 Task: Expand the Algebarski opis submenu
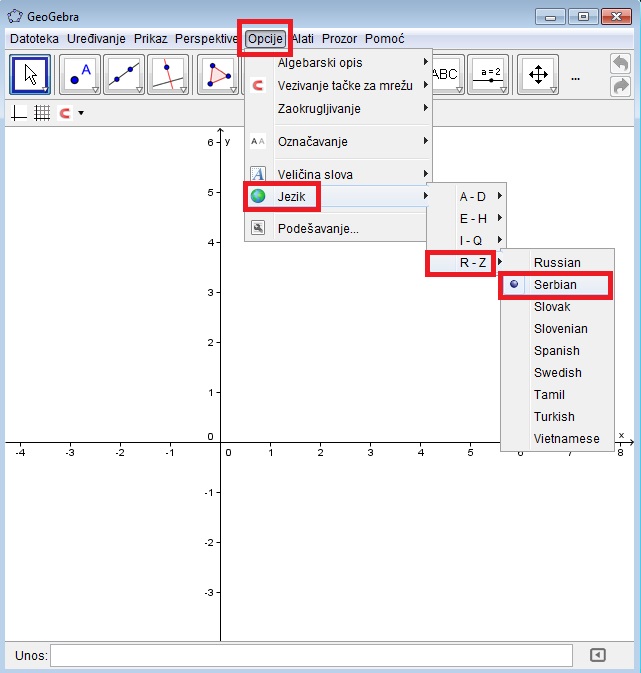click(338, 63)
